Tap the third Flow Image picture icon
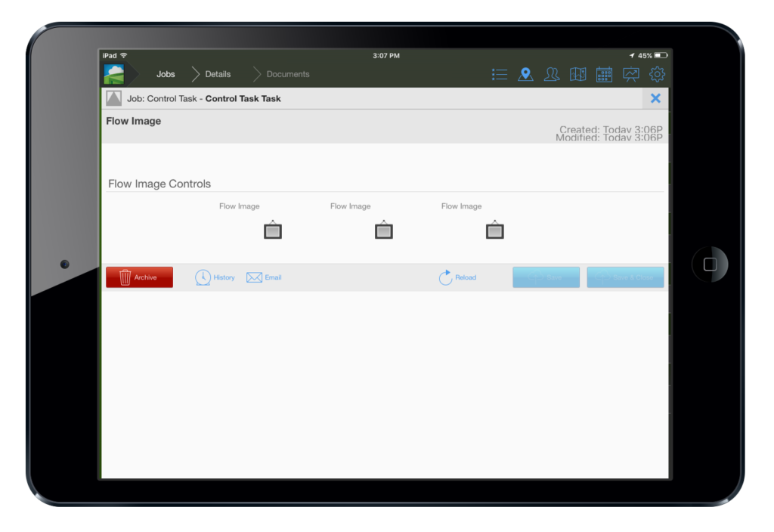Viewport: 774px width, 532px height. [495, 230]
